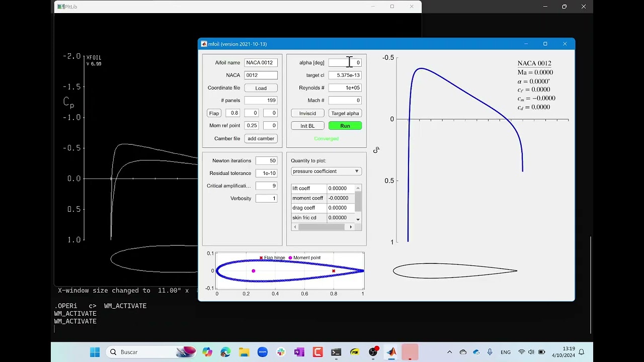This screenshot has height=362, width=644.
Task: Open Zoom from the taskbar
Action: coord(262,352)
